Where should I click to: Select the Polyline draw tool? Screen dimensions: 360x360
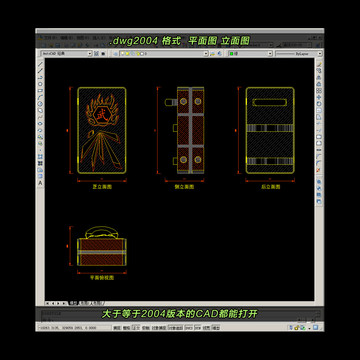pyautogui.click(x=40, y=77)
